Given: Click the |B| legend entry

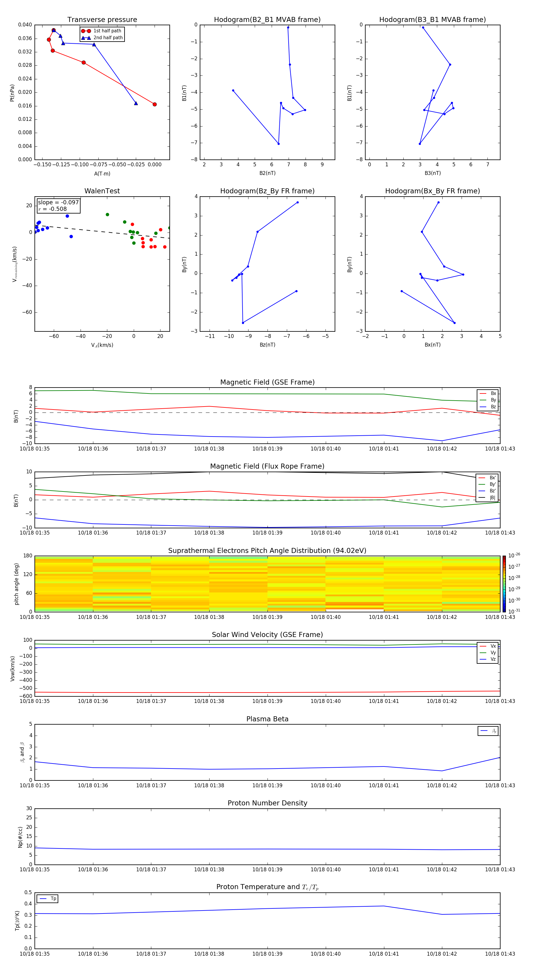Looking at the screenshot, I should 487,498.
